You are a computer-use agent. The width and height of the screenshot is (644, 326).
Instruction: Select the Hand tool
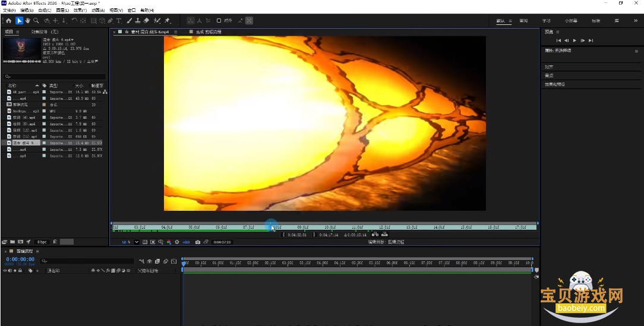[x=28, y=21]
